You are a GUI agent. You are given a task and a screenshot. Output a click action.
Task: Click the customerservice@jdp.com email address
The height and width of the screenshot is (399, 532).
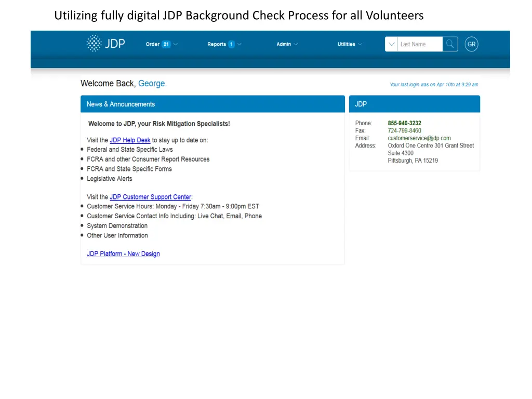click(419, 138)
